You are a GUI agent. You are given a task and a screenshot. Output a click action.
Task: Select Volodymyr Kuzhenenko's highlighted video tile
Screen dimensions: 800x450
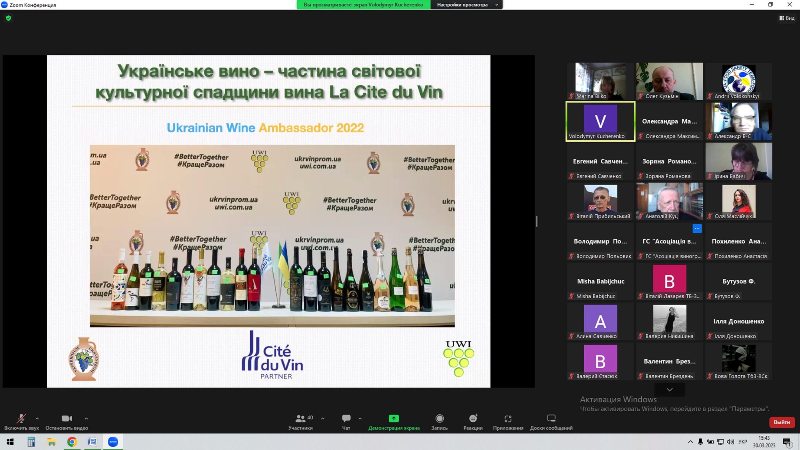[x=601, y=121]
